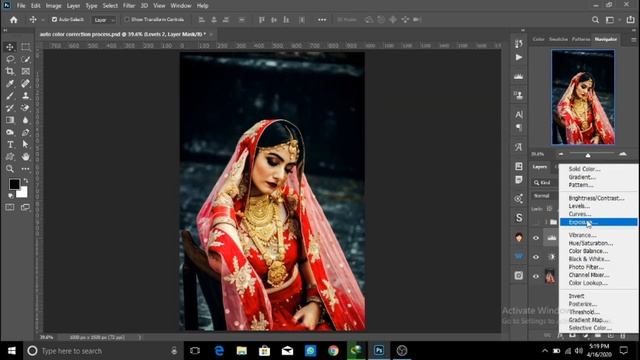The image size is (640, 360).
Task: Click the Windows taskbar search box
Action: point(102,351)
